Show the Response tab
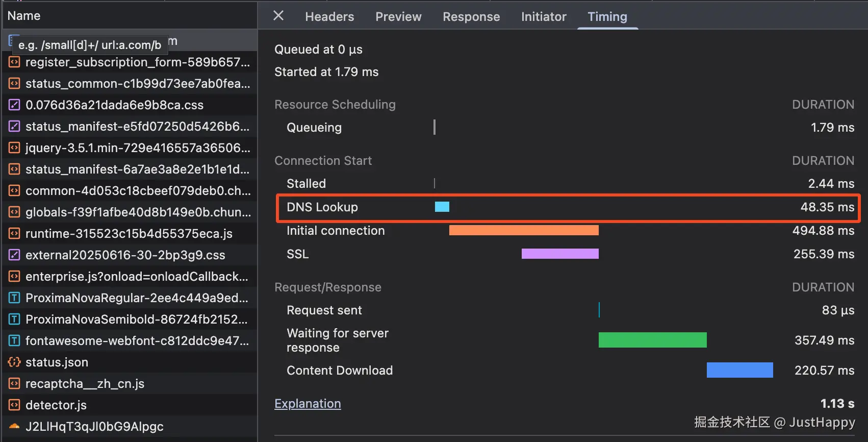 (471, 17)
